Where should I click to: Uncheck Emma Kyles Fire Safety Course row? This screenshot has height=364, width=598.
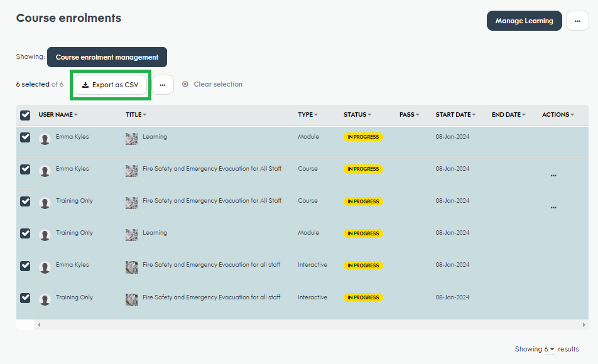click(x=25, y=169)
